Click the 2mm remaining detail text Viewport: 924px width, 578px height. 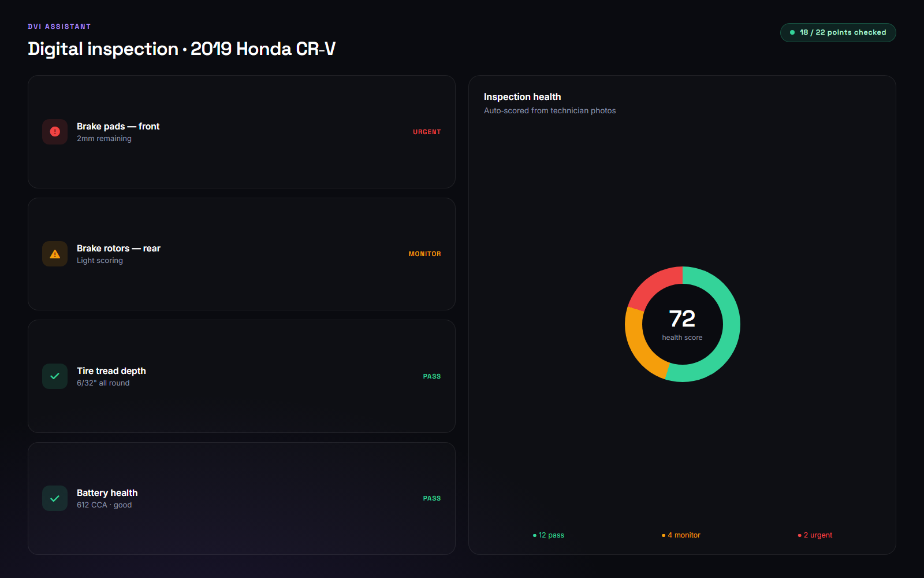click(104, 139)
